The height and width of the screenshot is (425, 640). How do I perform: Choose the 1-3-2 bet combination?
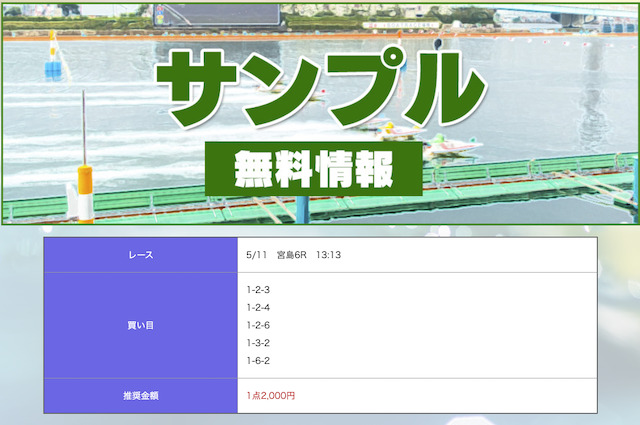tap(258, 343)
